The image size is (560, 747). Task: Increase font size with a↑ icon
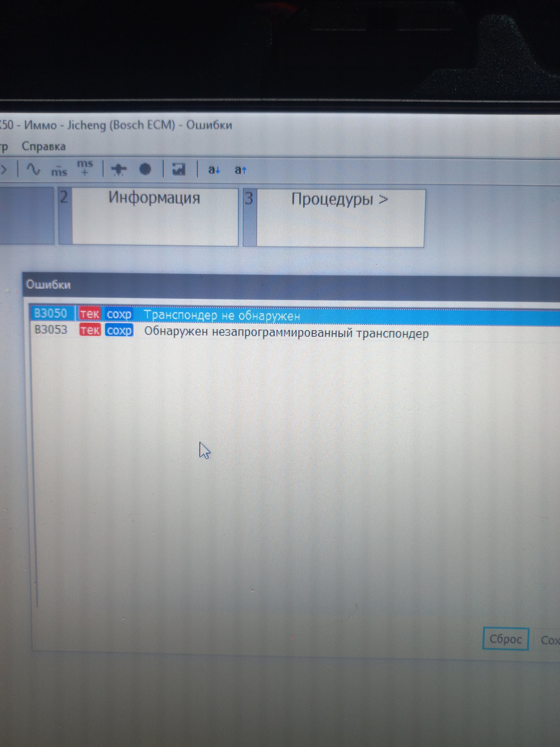[x=240, y=170]
